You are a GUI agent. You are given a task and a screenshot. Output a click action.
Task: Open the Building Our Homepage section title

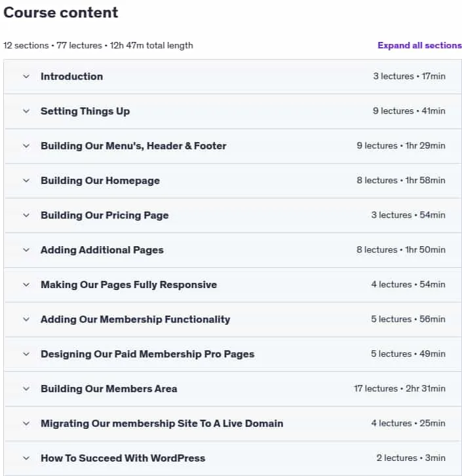(100, 181)
